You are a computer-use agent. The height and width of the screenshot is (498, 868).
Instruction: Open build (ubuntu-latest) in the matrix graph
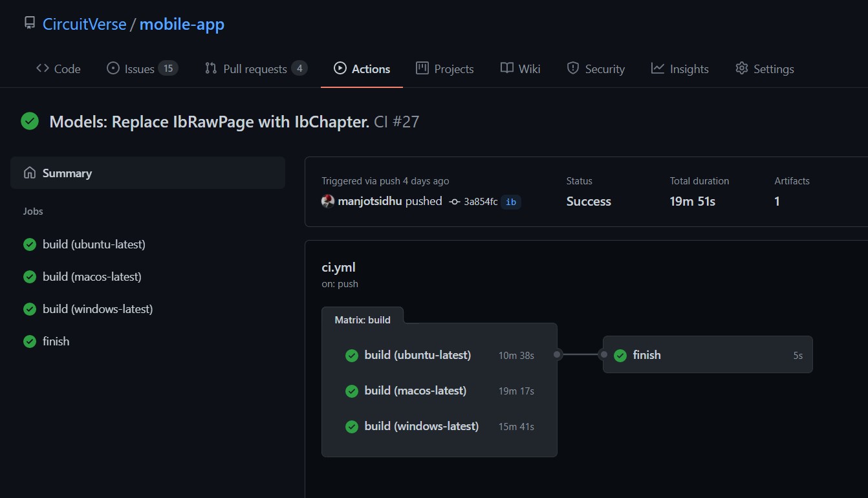click(x=418, y=355)
